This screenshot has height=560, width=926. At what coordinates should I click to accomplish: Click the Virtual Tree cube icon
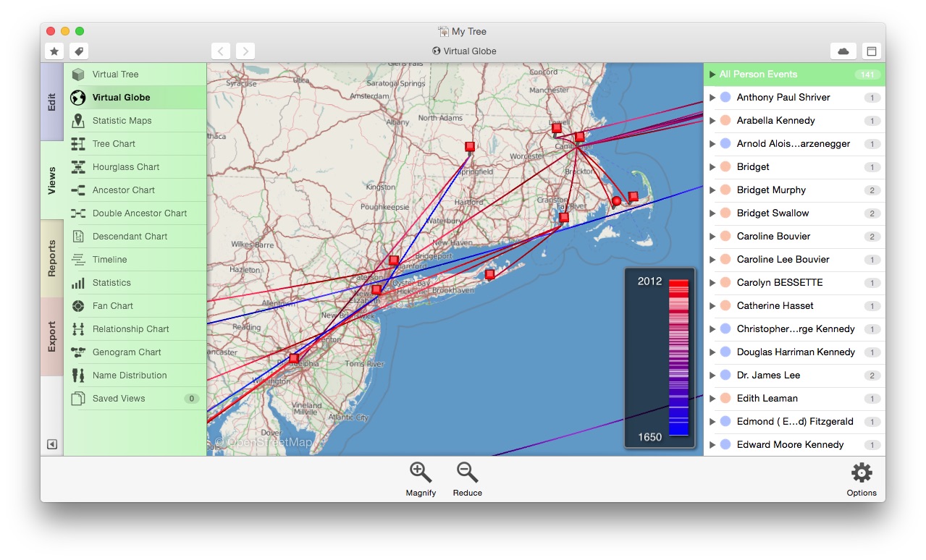point(78,75)
